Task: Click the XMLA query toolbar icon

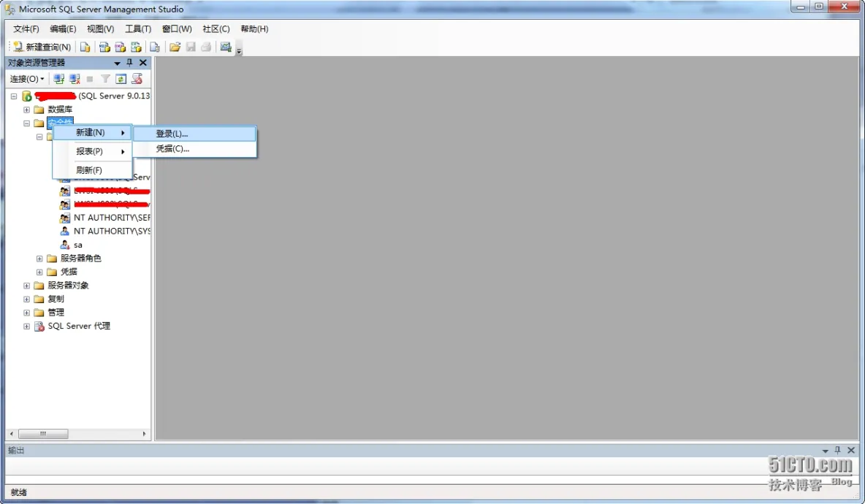Action: [x=137, y=47]
